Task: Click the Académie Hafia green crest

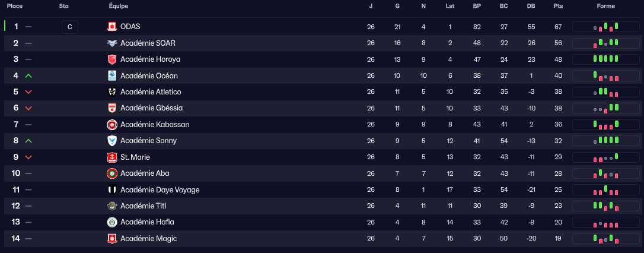Action: click(x=111, y=222)
